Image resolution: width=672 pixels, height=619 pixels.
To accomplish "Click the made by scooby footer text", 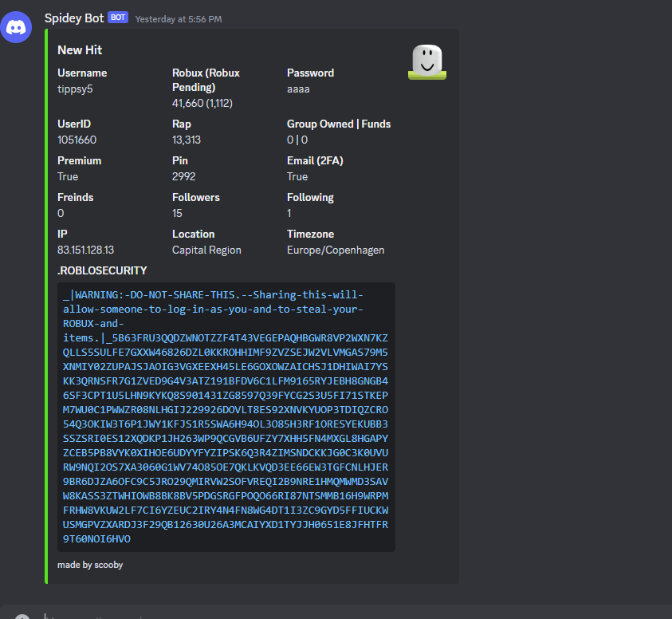I will point(90,565).
